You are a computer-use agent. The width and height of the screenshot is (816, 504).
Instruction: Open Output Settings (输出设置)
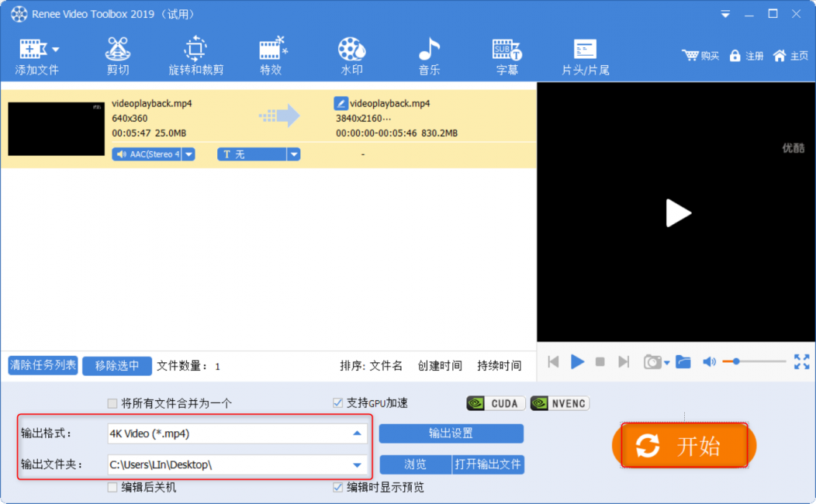451,433
